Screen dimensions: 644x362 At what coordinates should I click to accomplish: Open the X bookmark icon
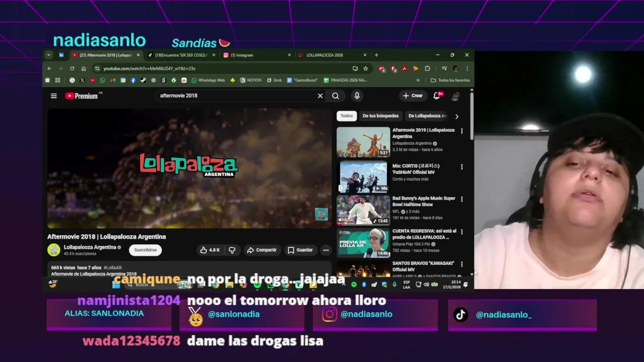coord(82,80)
